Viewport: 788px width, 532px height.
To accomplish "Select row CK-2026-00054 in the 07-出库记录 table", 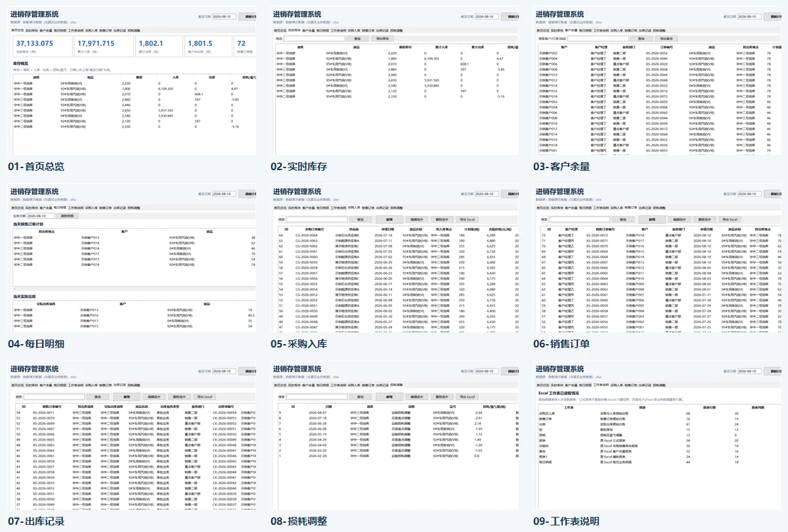I will 135,412.
